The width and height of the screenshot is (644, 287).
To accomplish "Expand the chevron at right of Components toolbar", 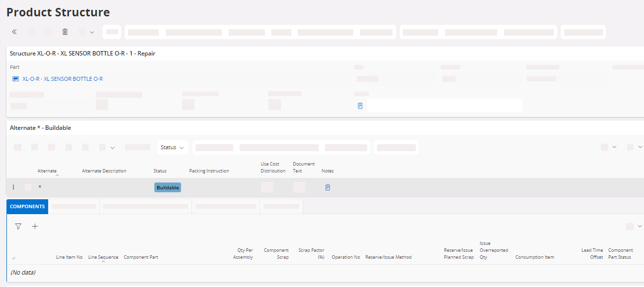I will pyautogui.click(x=640, y=227).
